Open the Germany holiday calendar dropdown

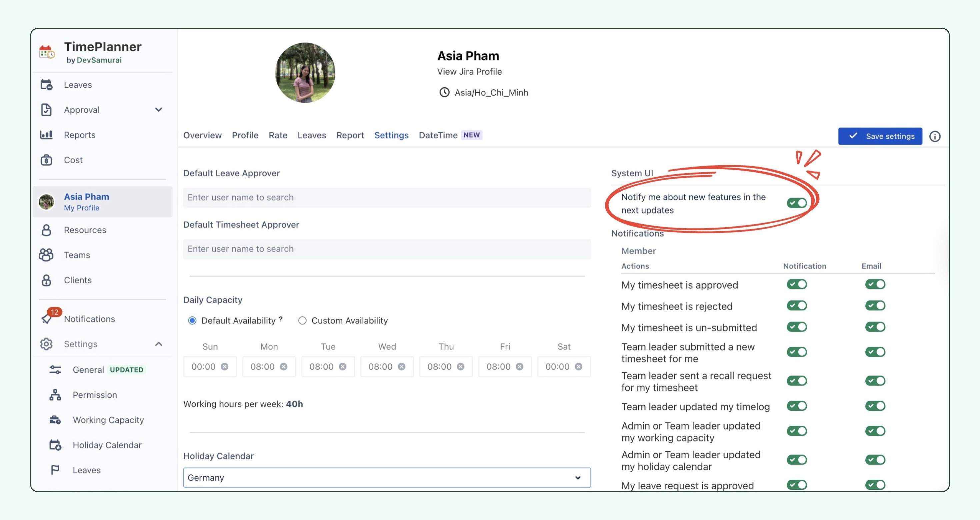(387, 477)
